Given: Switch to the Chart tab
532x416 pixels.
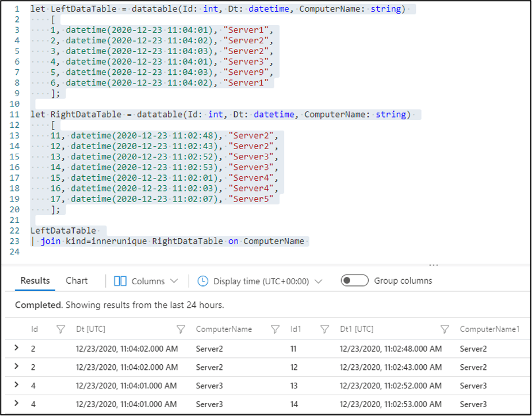Looking at the screenshot, I should [x=77, y=280].
